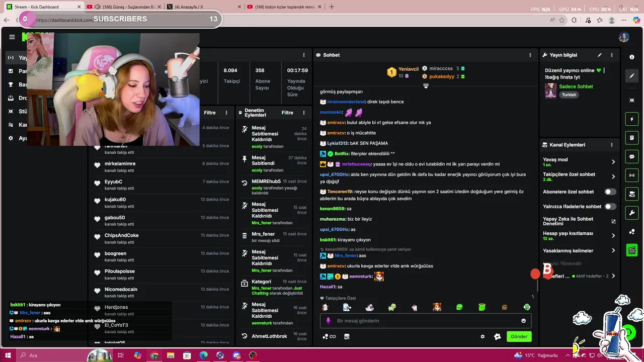This screenshot has width=644, height=362.
Task: Open a new browser tab
Action: pyautogui.click(x=332, y=7)
